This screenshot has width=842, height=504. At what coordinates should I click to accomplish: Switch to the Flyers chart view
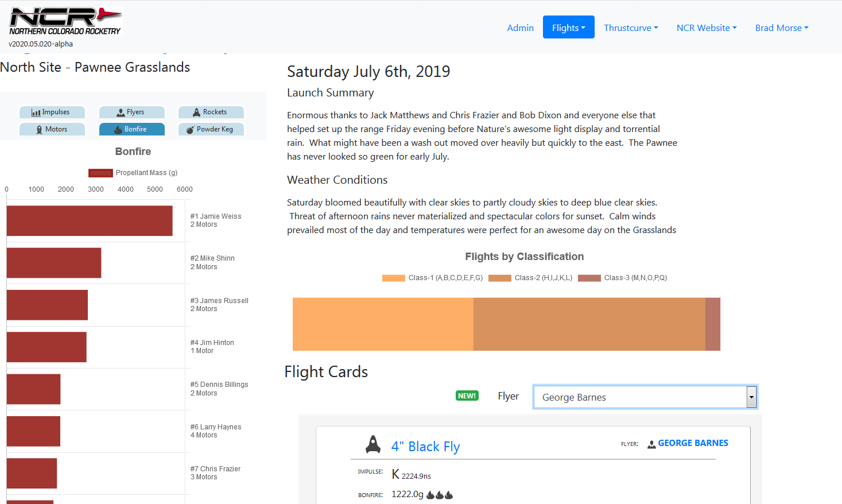(x=131, y=113)
